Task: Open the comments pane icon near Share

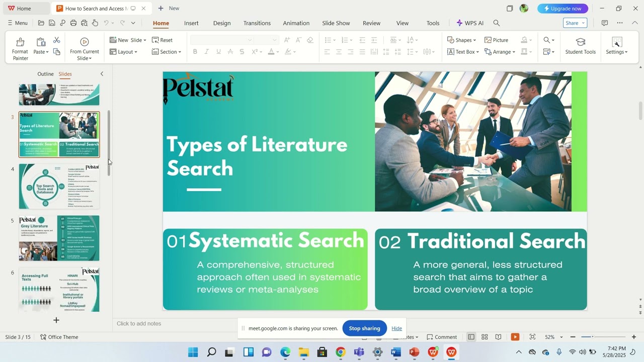Action: pyautogui.click(x=605, y=23)
